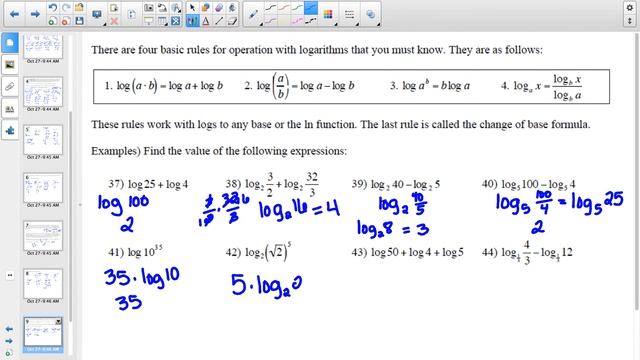Move toolbar with the up-down arrow icon
This screenshot has width=640, height=360.
click(629, 20)
